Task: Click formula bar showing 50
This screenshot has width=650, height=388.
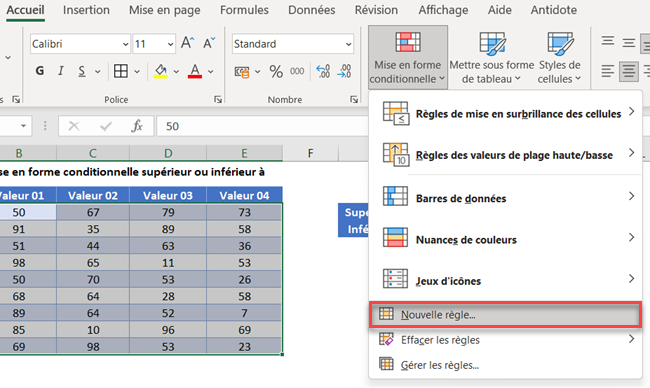Action: [x=262, y=126]
